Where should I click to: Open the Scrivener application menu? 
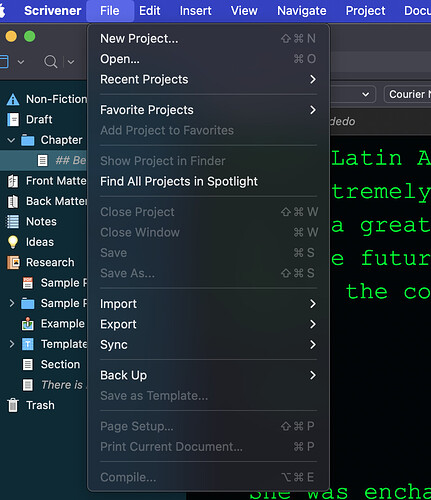click(x=52, y=11)
